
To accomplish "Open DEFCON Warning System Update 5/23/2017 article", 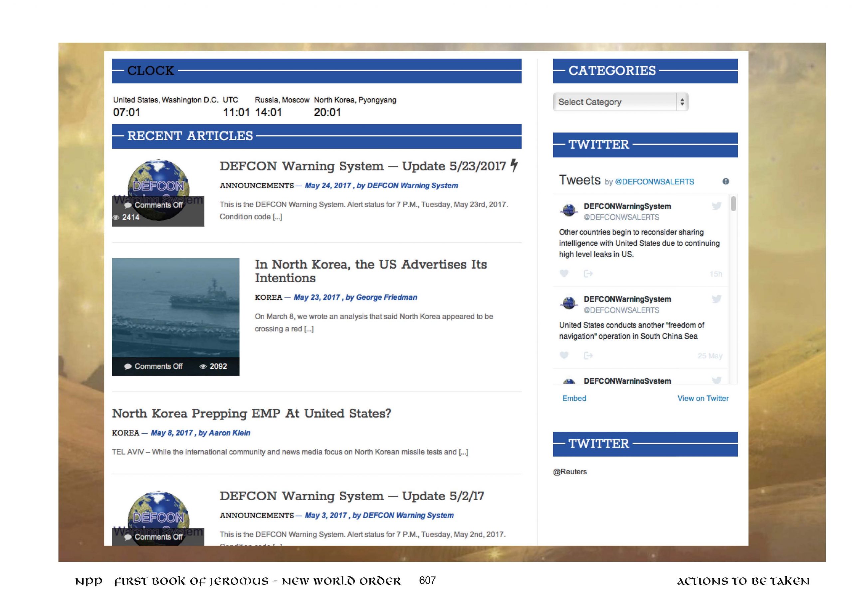I will click(362, 166).
